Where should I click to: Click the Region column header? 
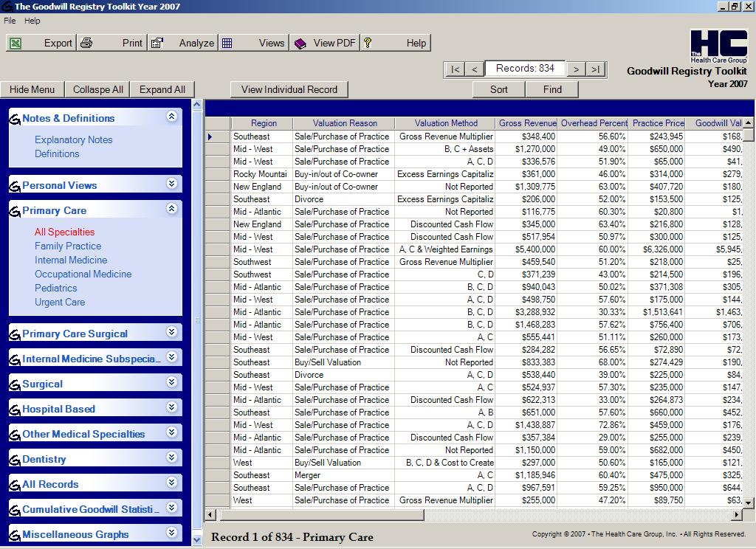[x=262, y=123]
